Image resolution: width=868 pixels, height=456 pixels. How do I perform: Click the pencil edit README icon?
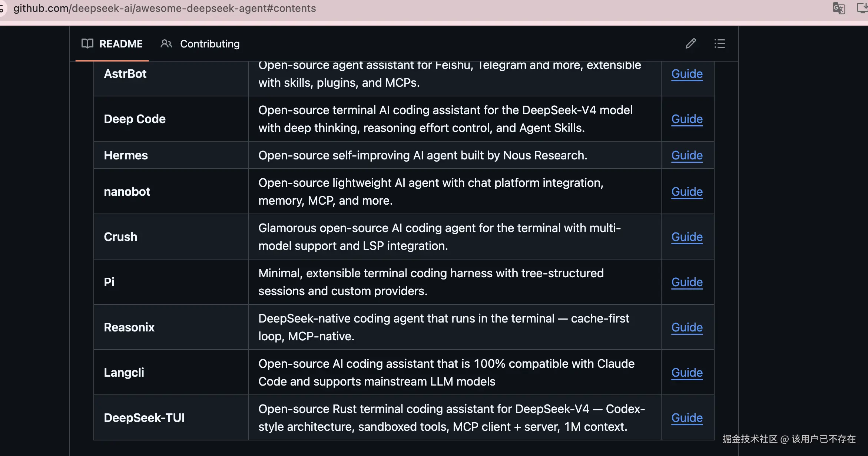tap(690, 44)
